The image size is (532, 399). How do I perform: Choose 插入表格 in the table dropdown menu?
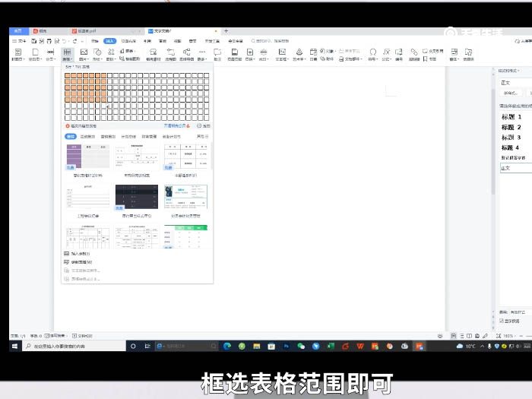pos(77,254)
